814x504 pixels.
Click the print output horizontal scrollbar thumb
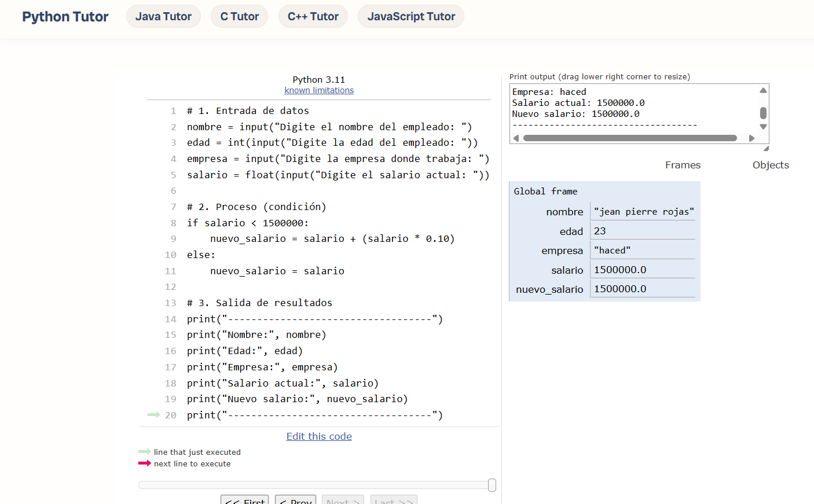click(630, 138)
